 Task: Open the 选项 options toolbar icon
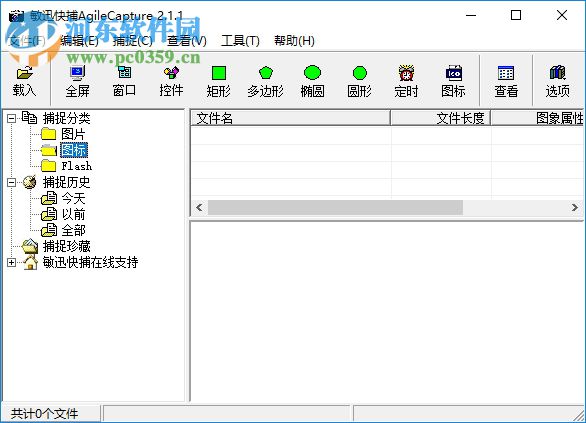point(557,81)
